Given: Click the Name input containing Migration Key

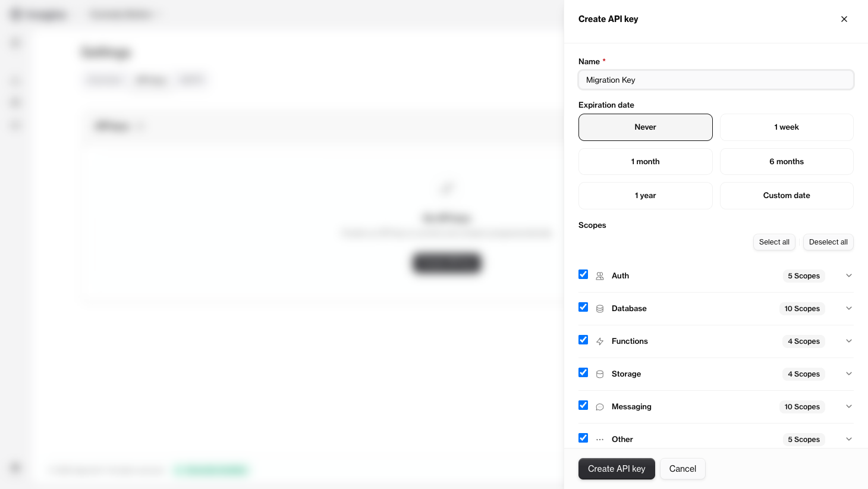Looking at the screenshot, I should click(x=716, y=80).
